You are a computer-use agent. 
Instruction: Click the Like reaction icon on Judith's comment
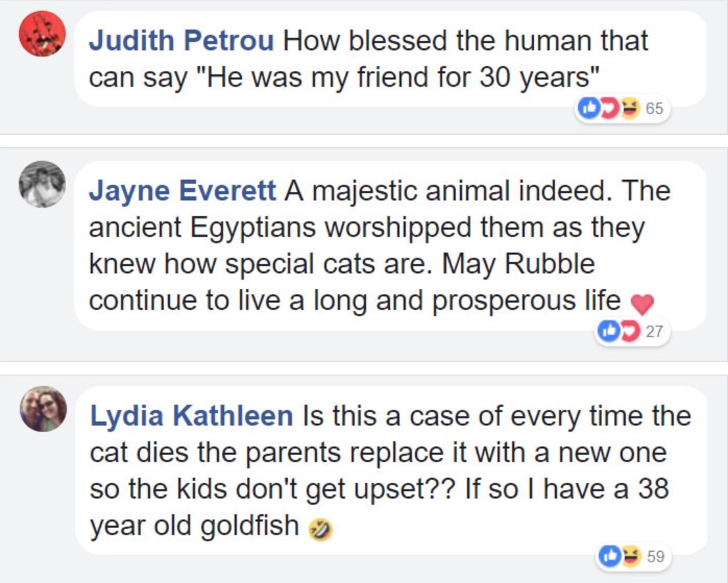tap(589, 109)
